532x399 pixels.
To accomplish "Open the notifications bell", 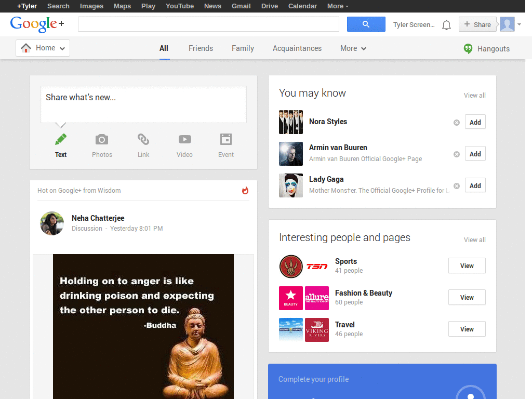I will (446, 25).
